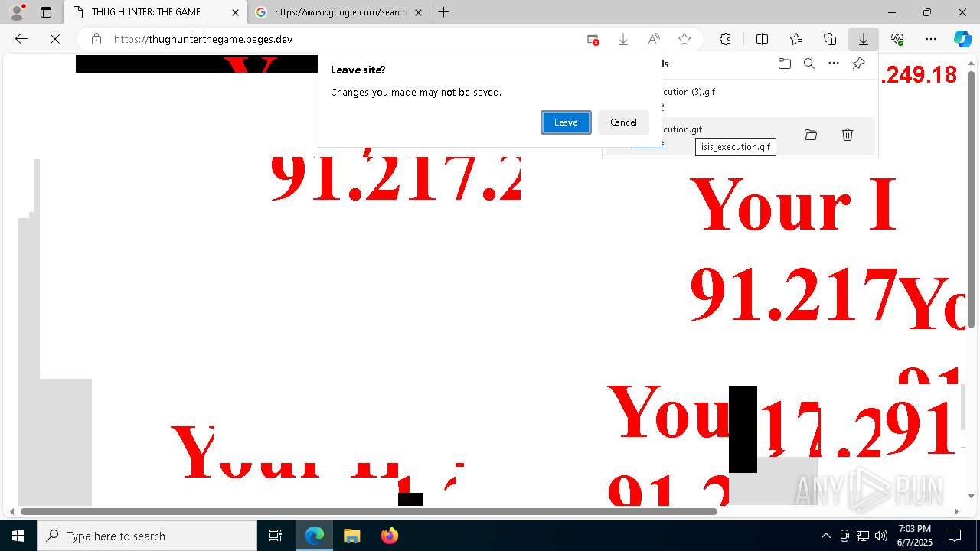
Task: View site information lock icon
Action: click(96, 39)
